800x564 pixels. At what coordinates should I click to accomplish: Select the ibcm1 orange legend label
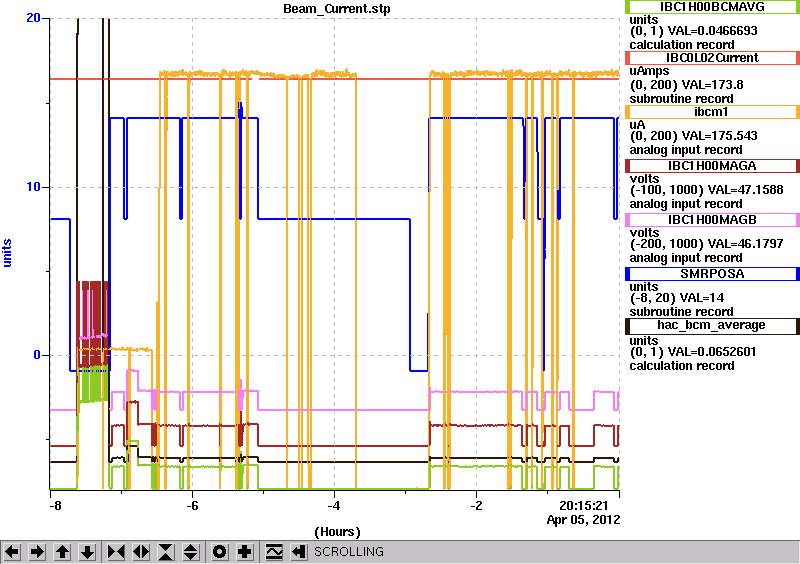(x=712, y=112)
